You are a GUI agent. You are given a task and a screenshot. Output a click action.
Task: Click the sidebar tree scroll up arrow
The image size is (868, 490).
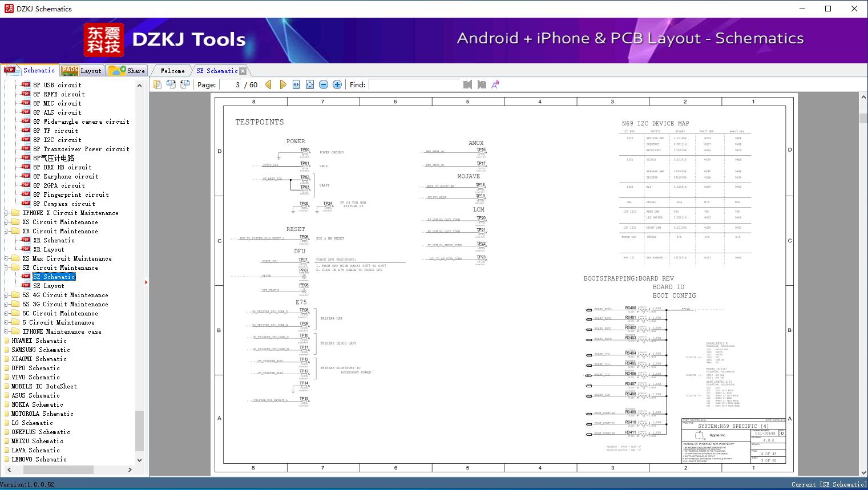(139, 86)
